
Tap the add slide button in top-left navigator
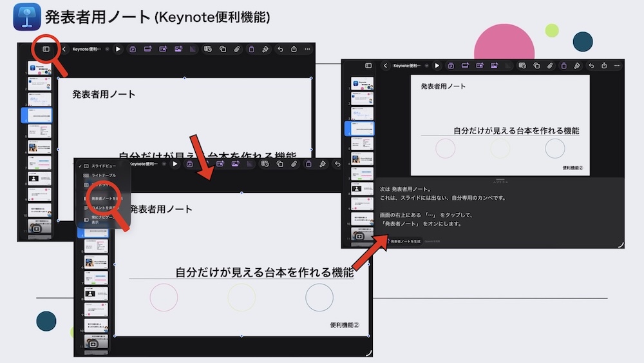(x=37, y=229)
